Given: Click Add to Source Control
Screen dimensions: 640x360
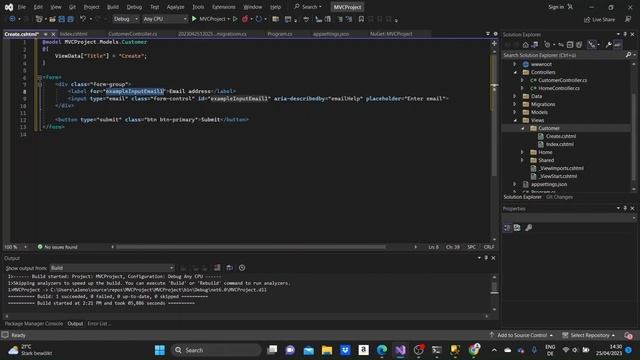Looking at the screenshot, I should point(521,335).
